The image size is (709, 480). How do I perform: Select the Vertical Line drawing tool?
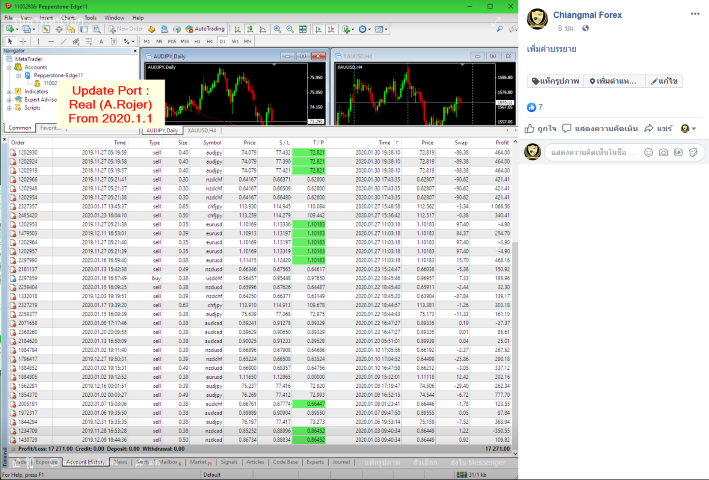(38, 41)
